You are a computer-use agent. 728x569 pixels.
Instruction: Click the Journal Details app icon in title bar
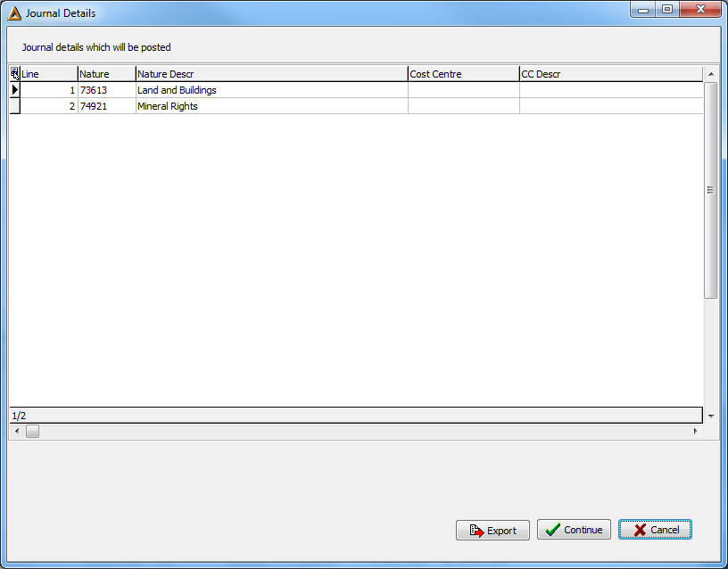click(x=14, y=13)
